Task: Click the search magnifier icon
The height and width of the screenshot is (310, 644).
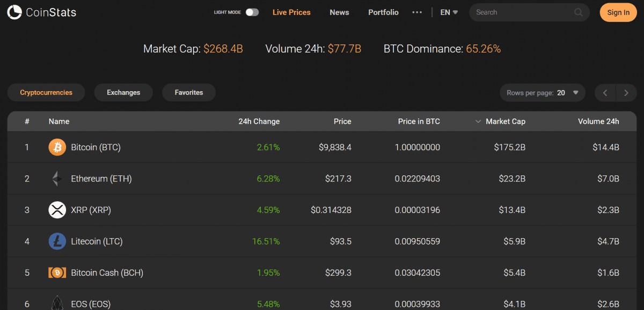Action: pos(579,12)
